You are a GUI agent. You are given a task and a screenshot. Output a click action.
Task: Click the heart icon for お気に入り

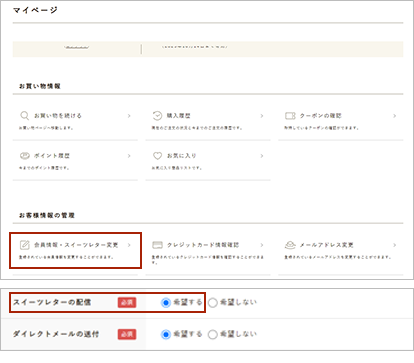pos(157,156)
